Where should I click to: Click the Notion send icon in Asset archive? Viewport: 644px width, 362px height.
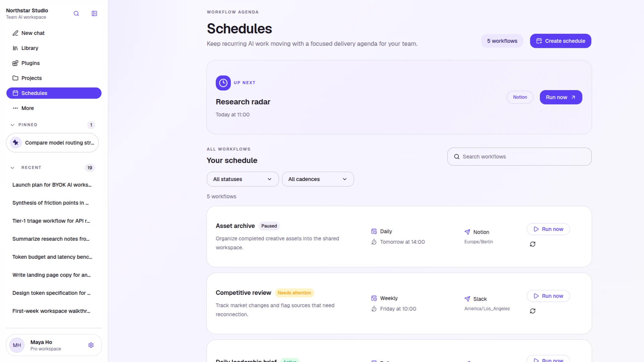coord(467,232)
